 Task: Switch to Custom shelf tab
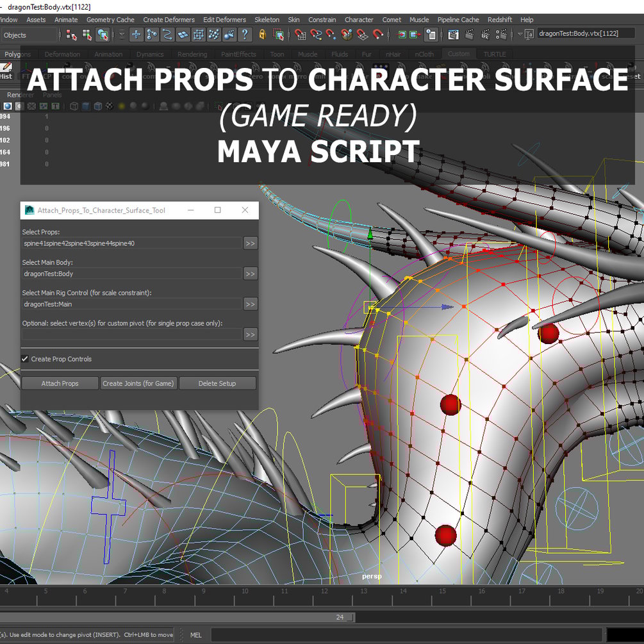pyautogui.click(x=458, y=54)
